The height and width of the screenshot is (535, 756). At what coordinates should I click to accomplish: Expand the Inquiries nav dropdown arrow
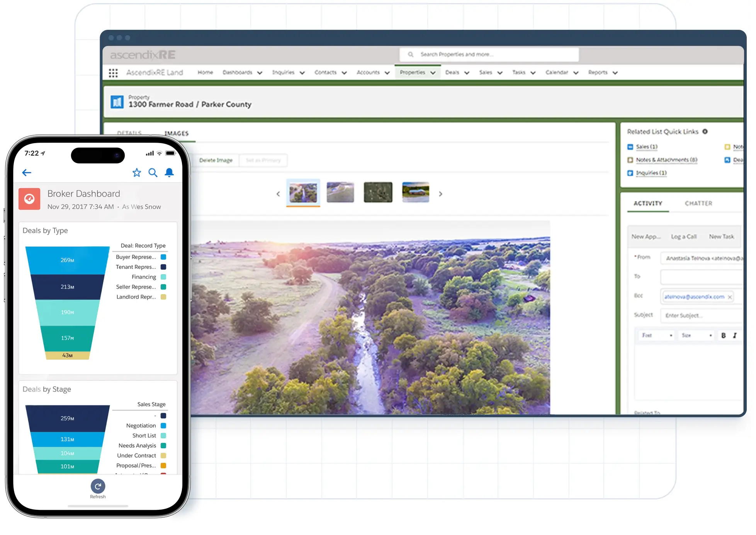coord(302,73)
